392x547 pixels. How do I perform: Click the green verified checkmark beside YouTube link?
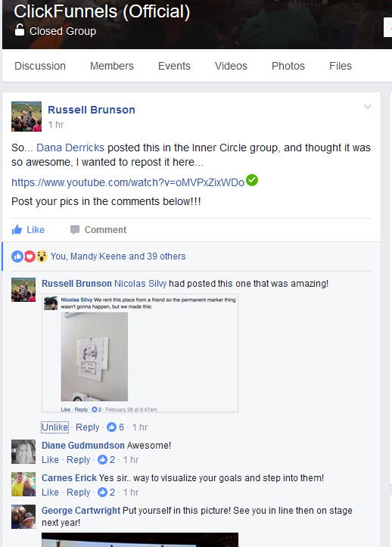(252, 180)
